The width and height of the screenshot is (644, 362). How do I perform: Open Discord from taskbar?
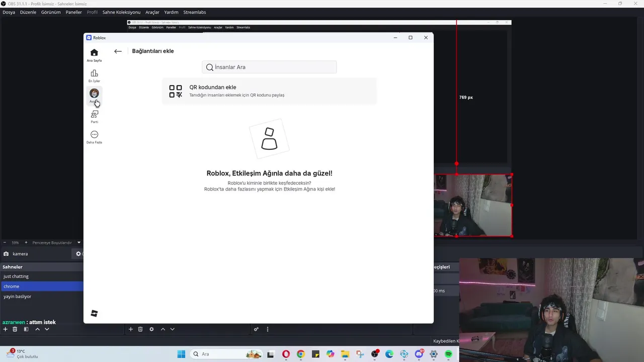419,354
